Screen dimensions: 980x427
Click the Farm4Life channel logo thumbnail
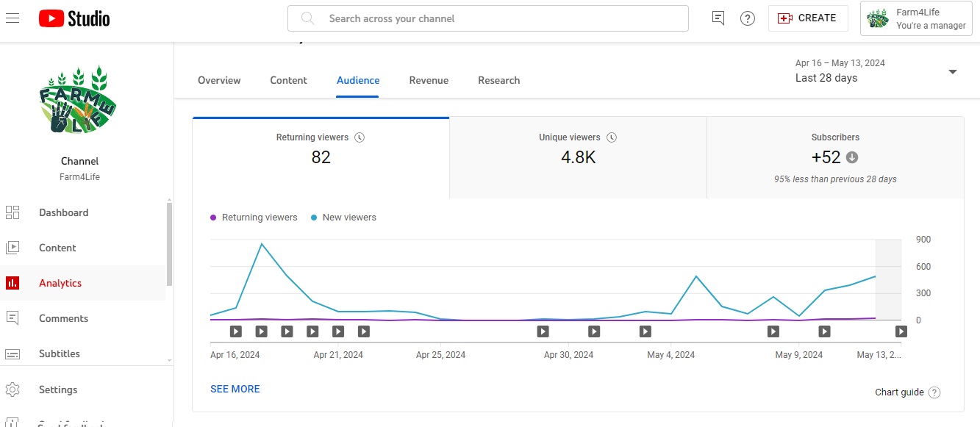(x=79, y=101)
